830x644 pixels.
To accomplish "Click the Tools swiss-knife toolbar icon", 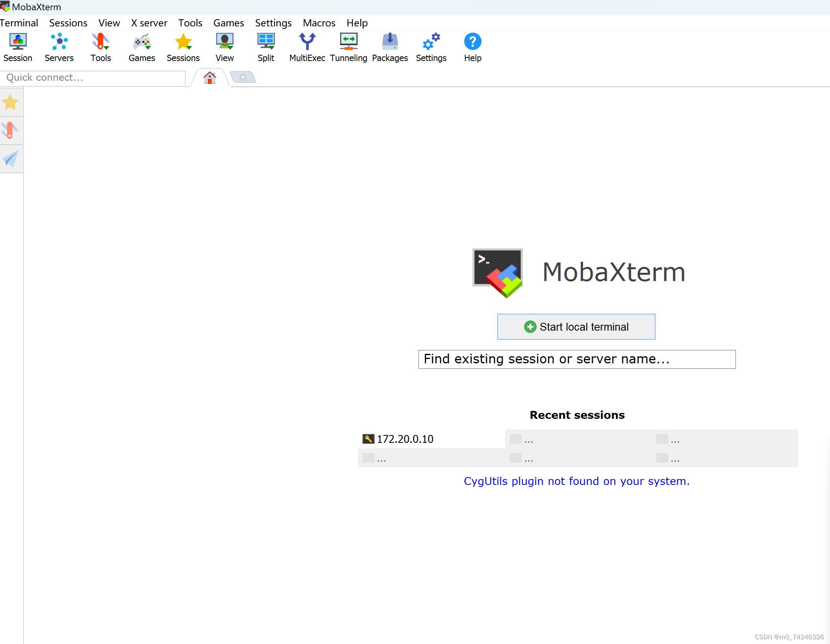I will click(100, 47).
